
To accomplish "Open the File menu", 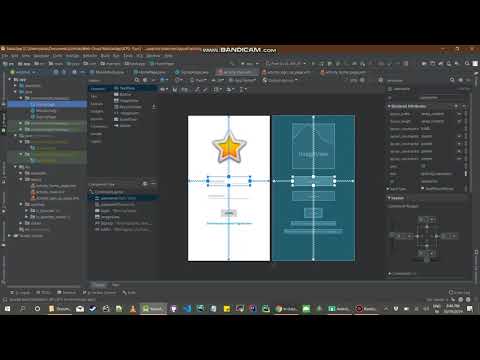I will coord(4,56).
